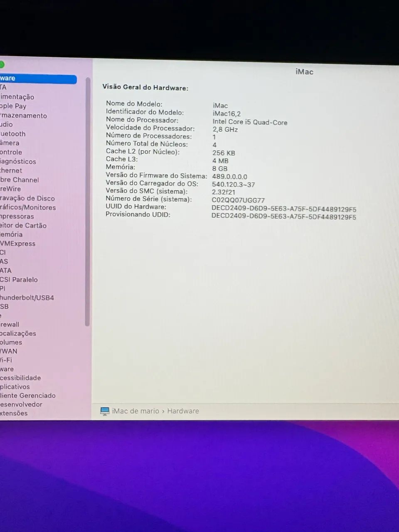Viewport: 399px width, 532px height.
Task: Show Ethernet information from sidebar
Action: [x=11, y=170]
